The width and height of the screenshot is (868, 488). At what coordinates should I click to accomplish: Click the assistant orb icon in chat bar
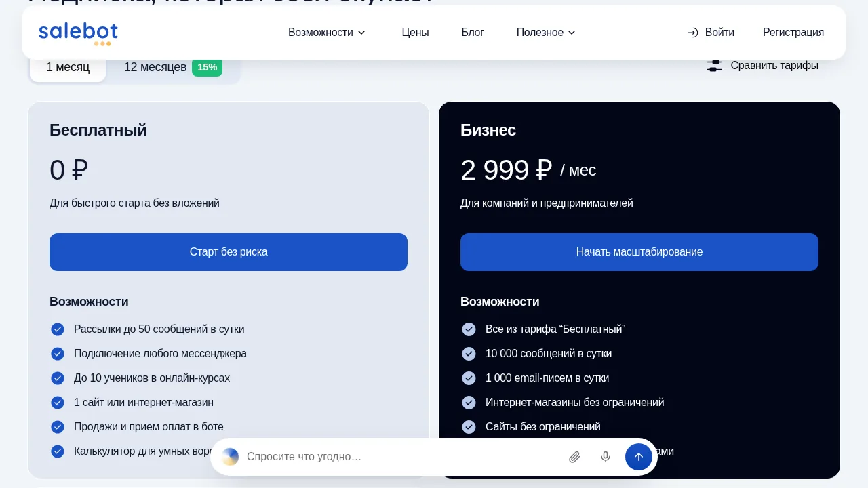coord(231,457)
